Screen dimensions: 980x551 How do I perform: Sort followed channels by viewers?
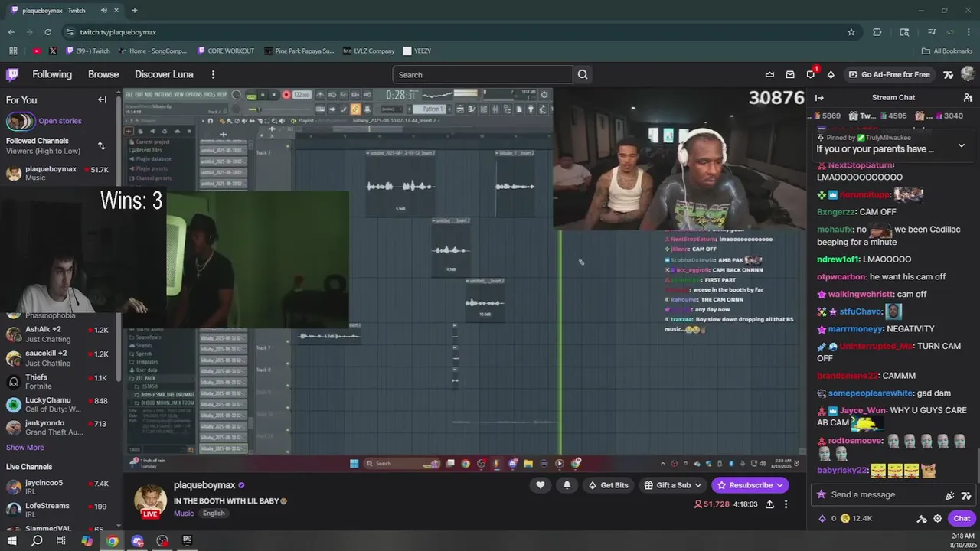pyautogui.click(x=101, y=145)
